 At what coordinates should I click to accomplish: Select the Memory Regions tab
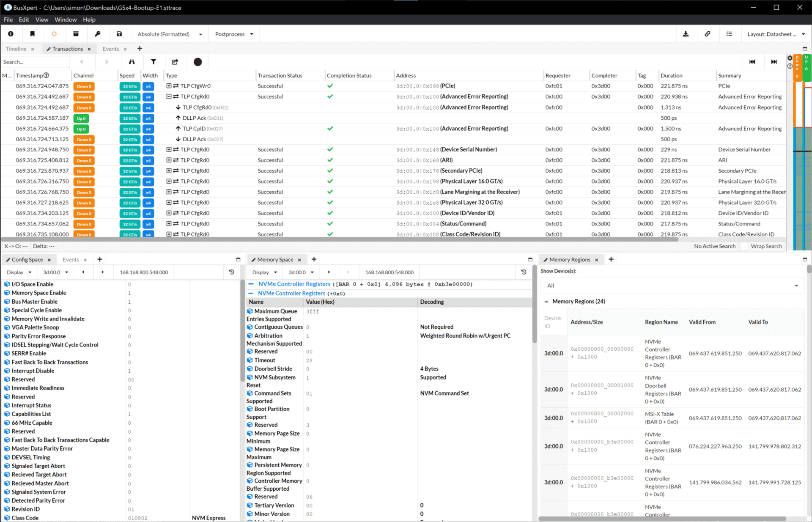pyautogui.click(x=569, y=259)
